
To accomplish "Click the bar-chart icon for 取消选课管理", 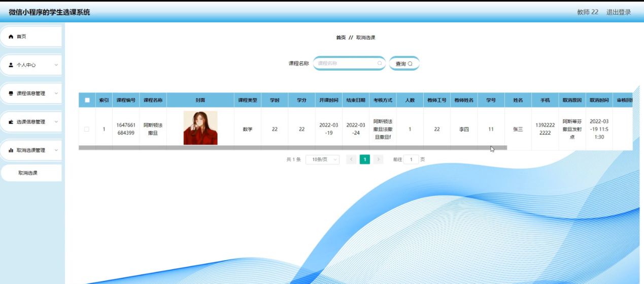I will [x=11, y=150].
